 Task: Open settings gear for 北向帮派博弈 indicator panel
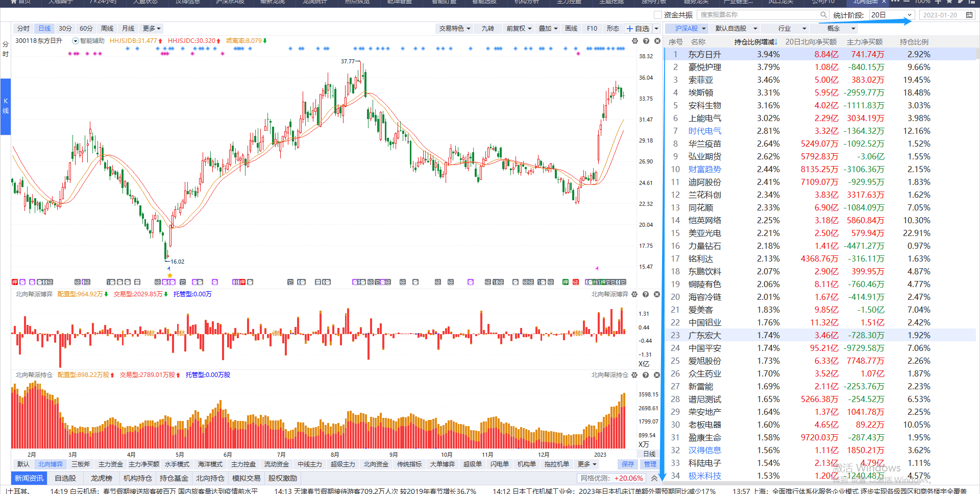634,294
